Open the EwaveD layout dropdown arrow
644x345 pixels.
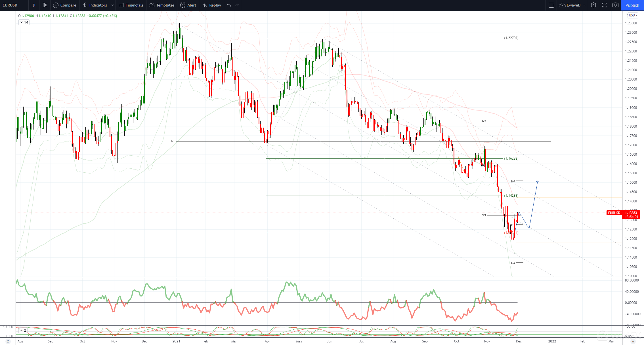tap(585, 5)
